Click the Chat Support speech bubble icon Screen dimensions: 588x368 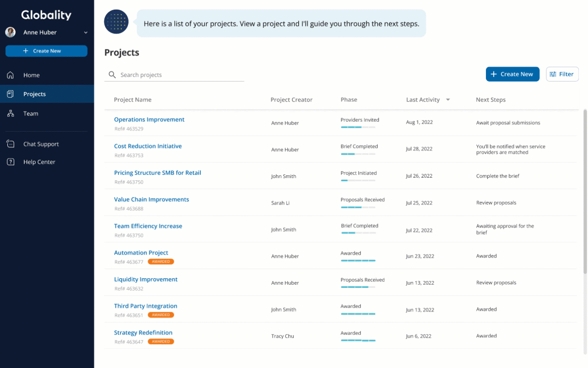click(10, 144)
